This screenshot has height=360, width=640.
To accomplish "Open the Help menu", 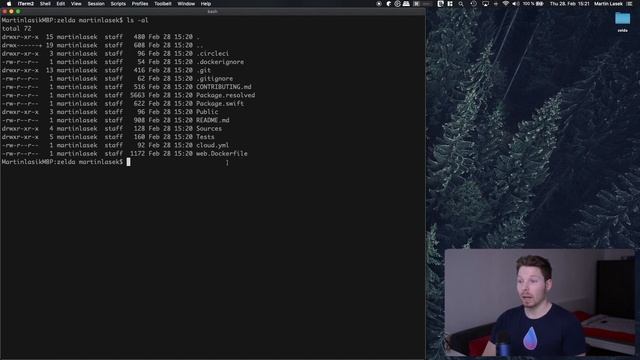I will click(206, 4).
